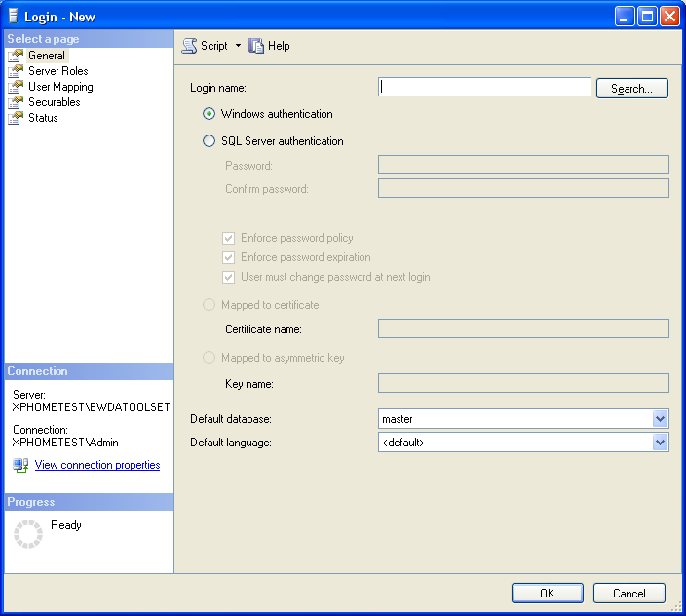Click the General page icon
The image size is (686, 616).
pyautogui.click(x=16, y=56)
